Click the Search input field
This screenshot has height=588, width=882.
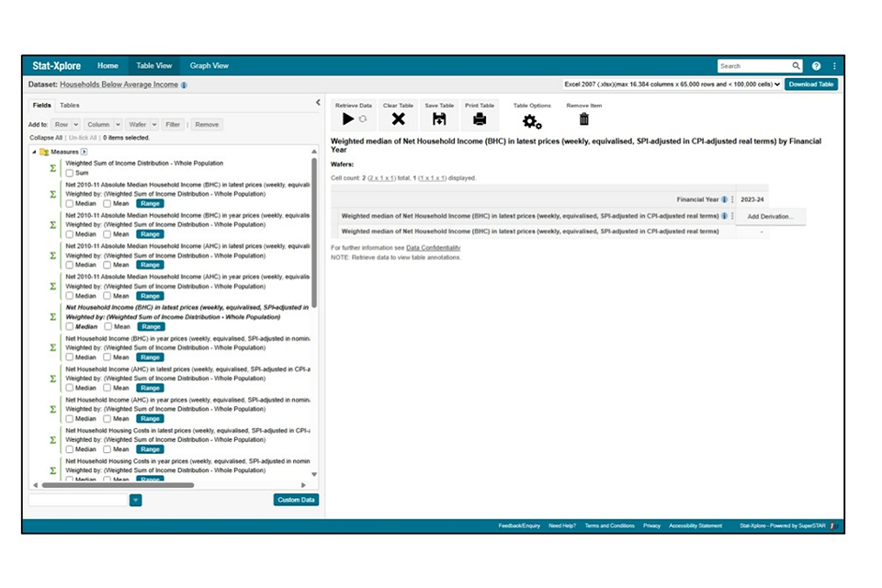753,66
